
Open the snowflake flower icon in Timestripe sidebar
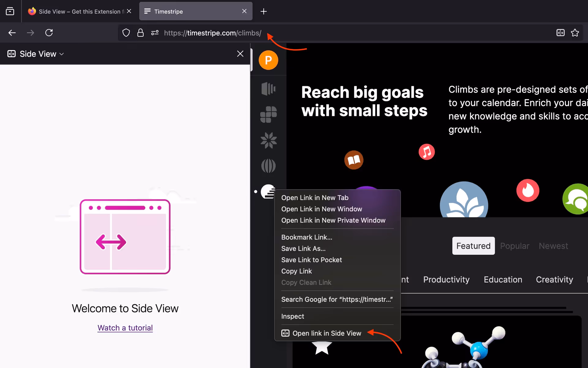269,140
